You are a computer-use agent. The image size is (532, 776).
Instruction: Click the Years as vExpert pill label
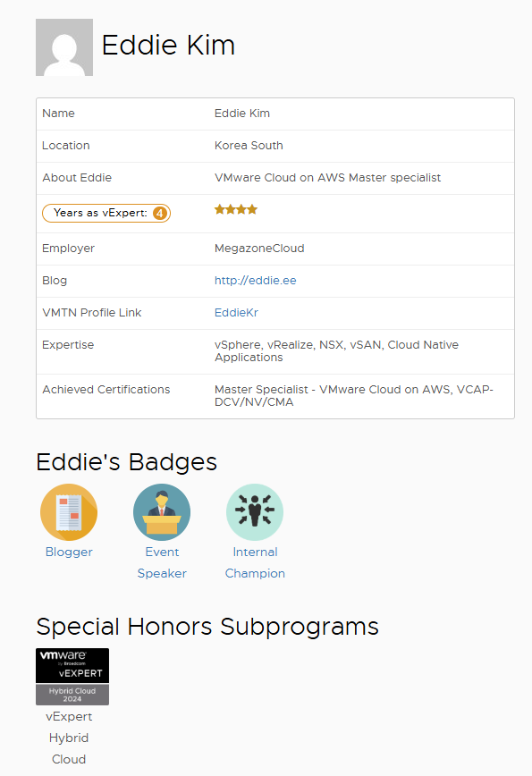[x=106, y=214]
